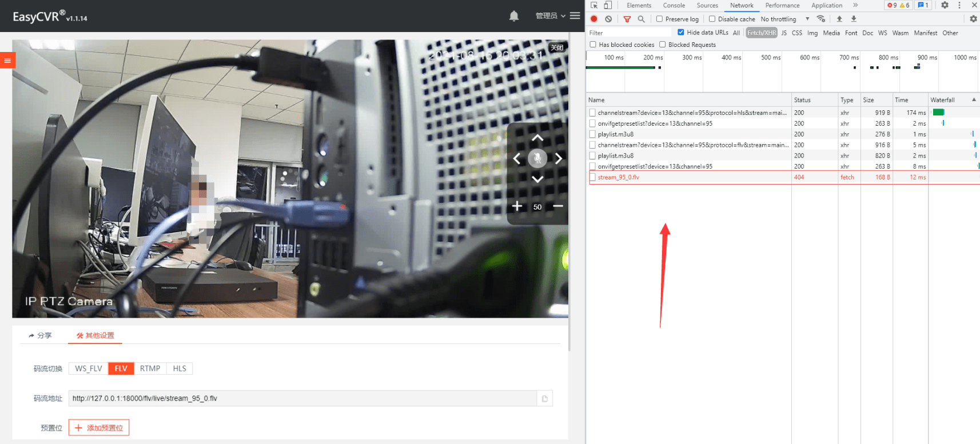980x444 pixels.
Task: Close the video player overlay
Action: (x=557, y=47)
